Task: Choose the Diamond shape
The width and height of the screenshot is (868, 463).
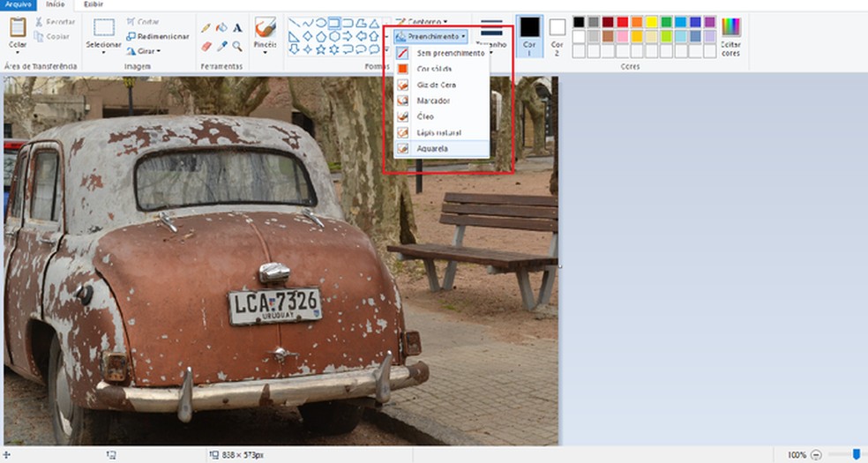Action: point(307,36)
